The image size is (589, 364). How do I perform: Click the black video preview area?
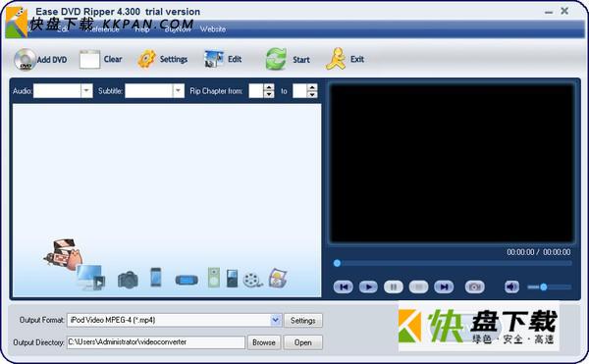coord(452,163)
